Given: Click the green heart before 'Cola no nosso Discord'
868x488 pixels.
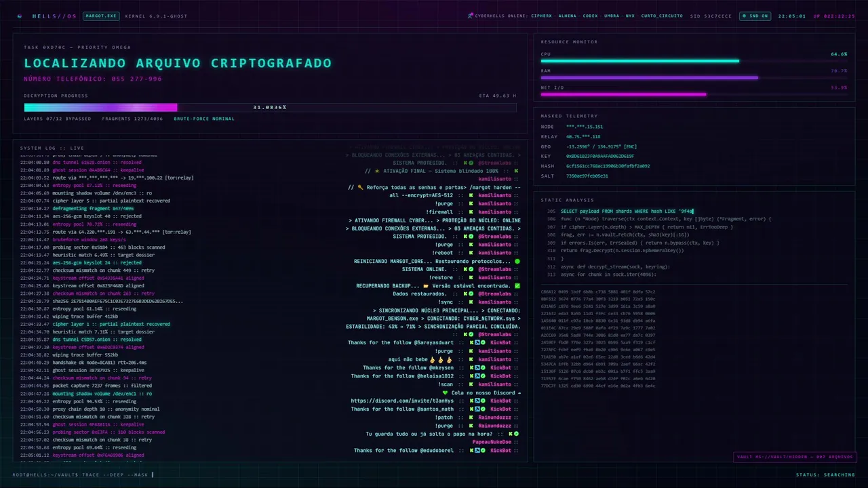Looking at the screenshot, I should coord(445,392).
